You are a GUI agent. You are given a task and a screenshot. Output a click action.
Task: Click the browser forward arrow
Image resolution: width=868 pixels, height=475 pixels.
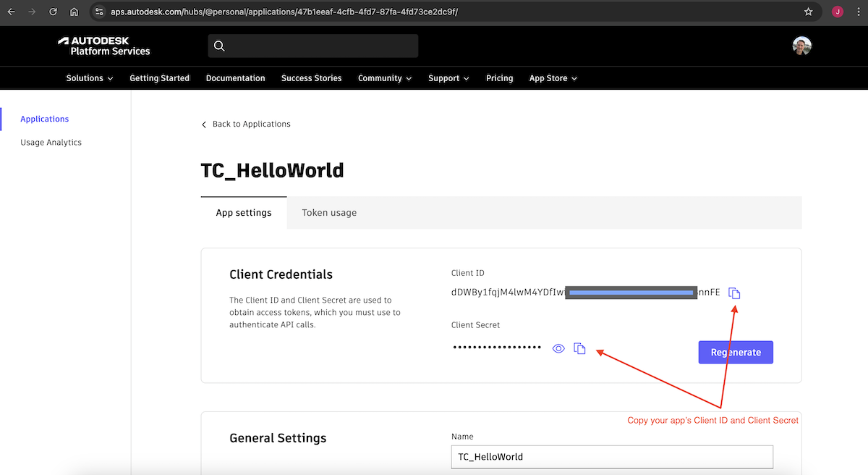[32, 12]
